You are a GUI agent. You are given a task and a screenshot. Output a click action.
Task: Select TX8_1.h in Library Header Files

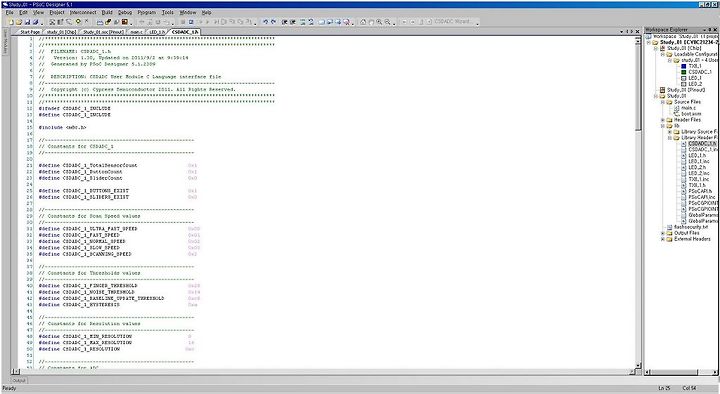pyautogui.click(x=697, y=186)
